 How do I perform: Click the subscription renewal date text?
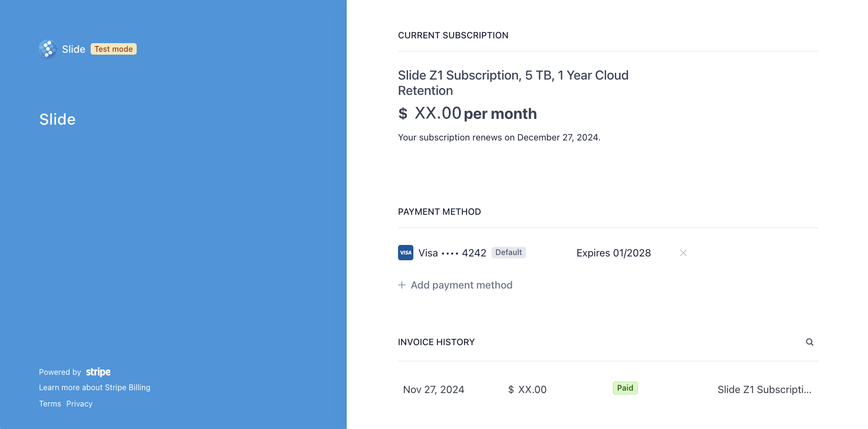[x=499, y=137]
